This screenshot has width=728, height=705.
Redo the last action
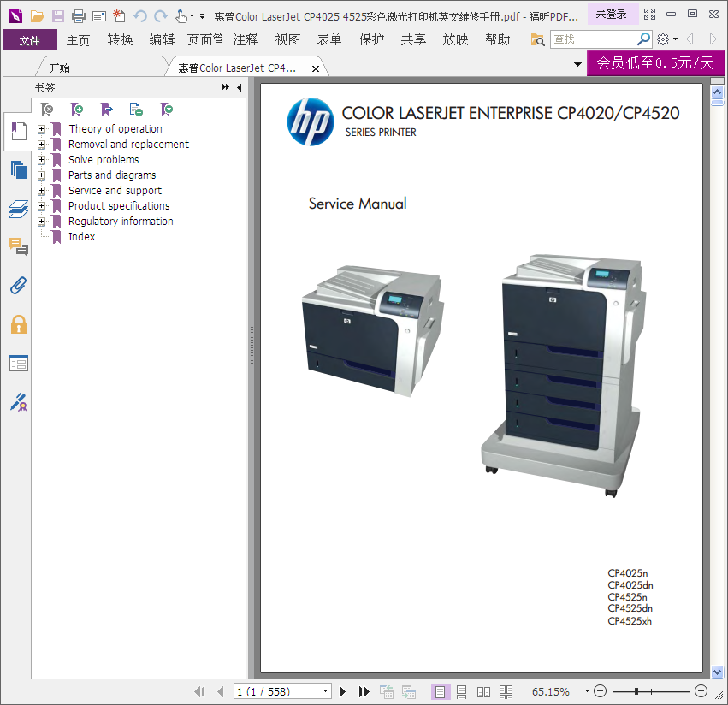click(161, 17)
